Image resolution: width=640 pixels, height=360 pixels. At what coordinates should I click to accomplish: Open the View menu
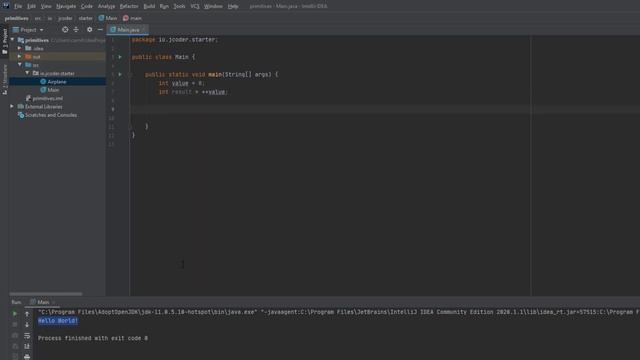(46, 6)
